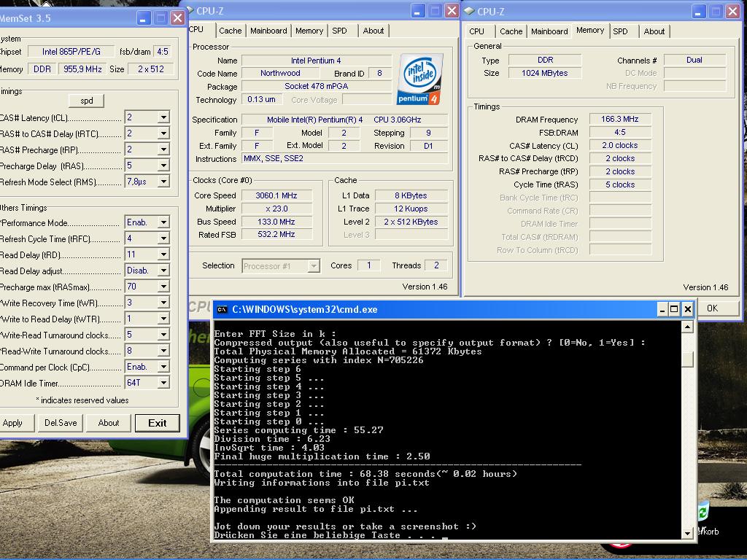The width and height of the screenshot is (747, 560).
Task: Close the cmd.exe window
Action: pos(687,309)
